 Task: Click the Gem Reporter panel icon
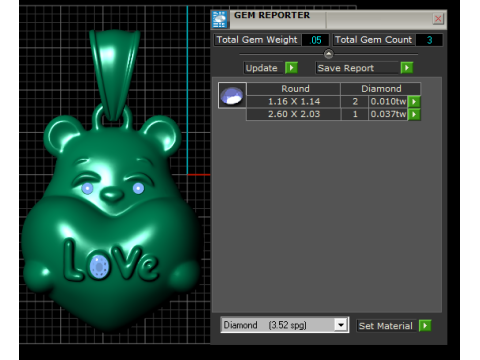[220, 19]
